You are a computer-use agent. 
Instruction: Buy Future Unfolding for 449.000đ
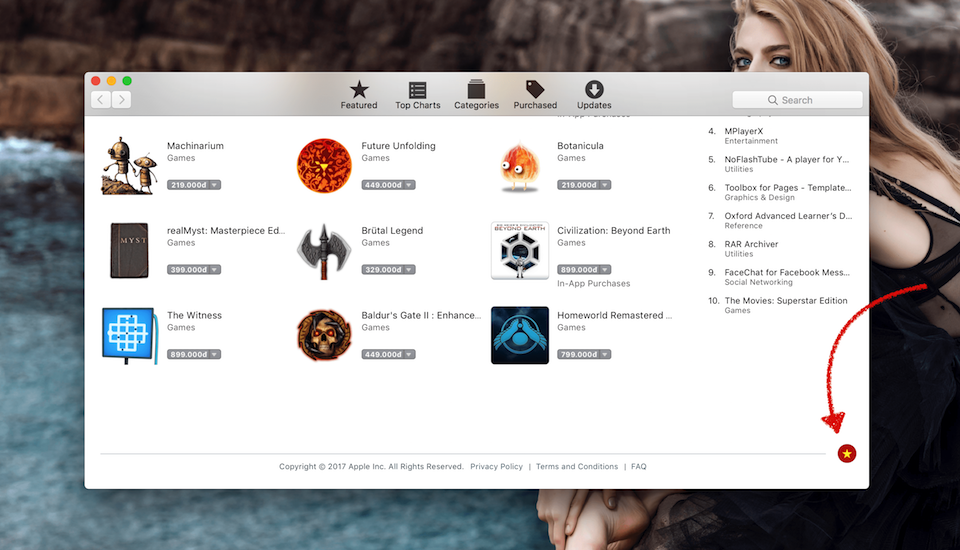click(x=383, y=185)
